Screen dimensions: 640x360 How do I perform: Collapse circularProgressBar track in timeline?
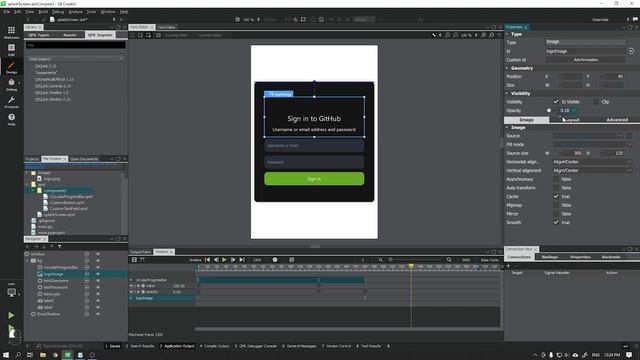pos(131,280)
